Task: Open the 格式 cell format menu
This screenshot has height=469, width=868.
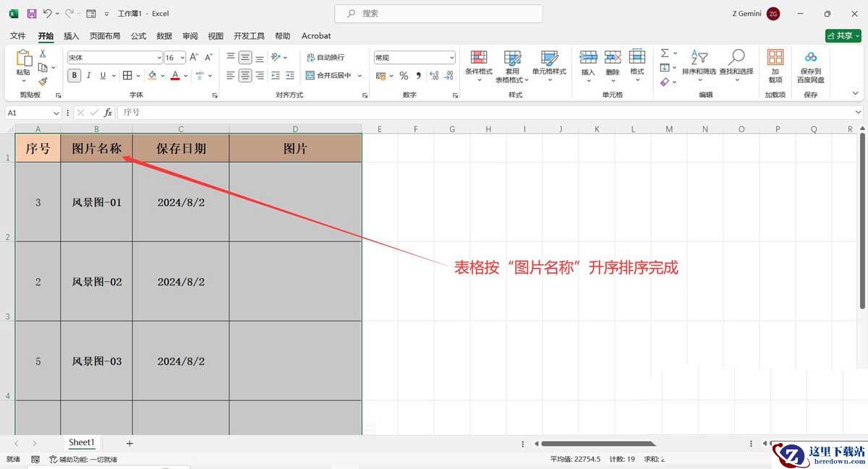Action: pyautogui.click(x=637, y=64)
